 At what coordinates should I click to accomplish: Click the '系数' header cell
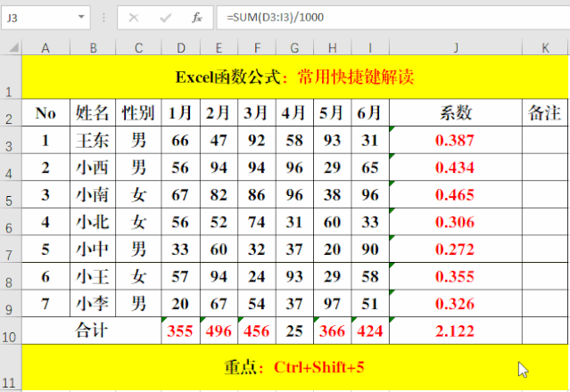(456, 113)
